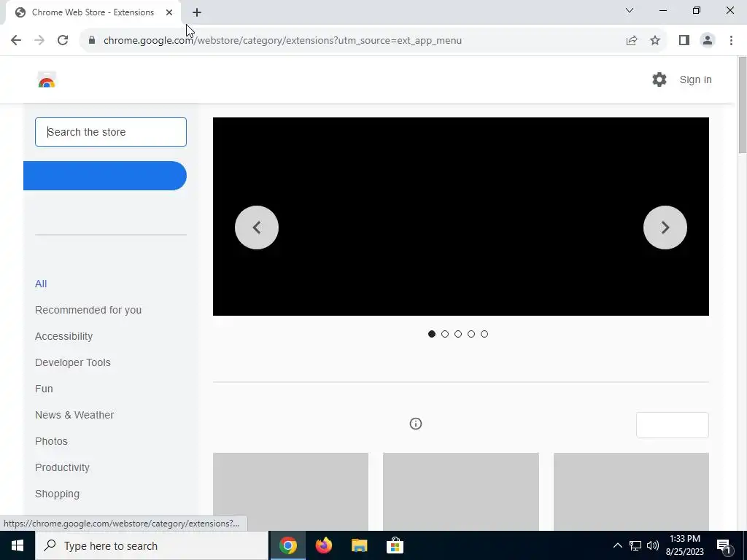Select the Chrome Web Store - Extensions tab

click(x=93, y=12)
